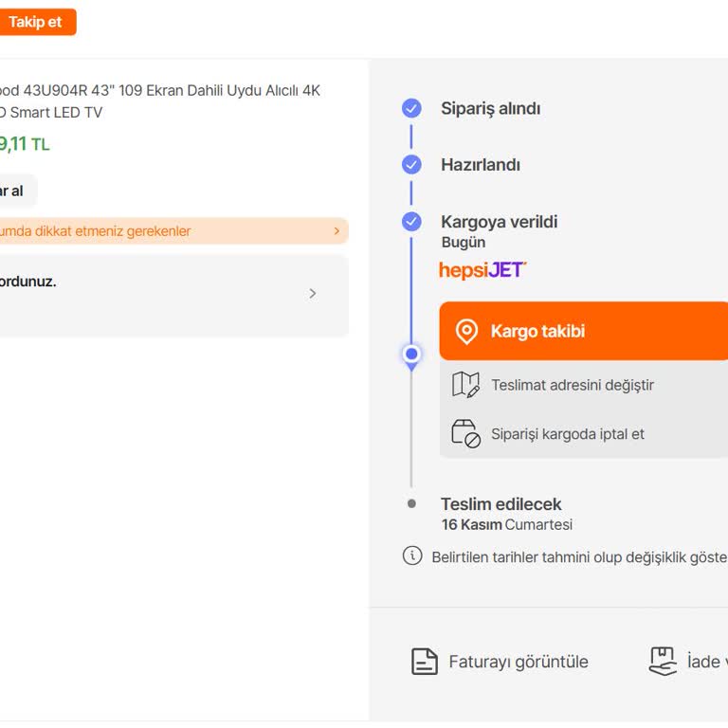Open Kargo takibi shipment tracking
Screen dimensions: 728x728
[x=537, y=332]
